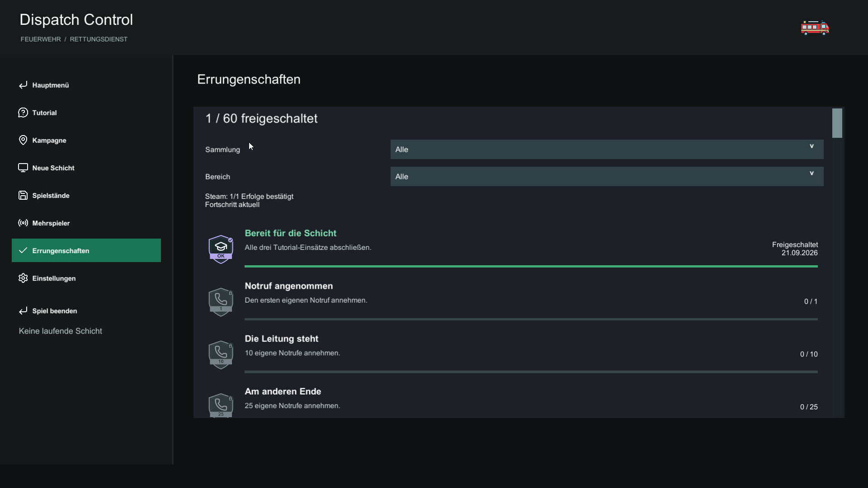This screenshot has height=488, width=868.
Task: Open Spielstände in sidebar
Action: 86,195
